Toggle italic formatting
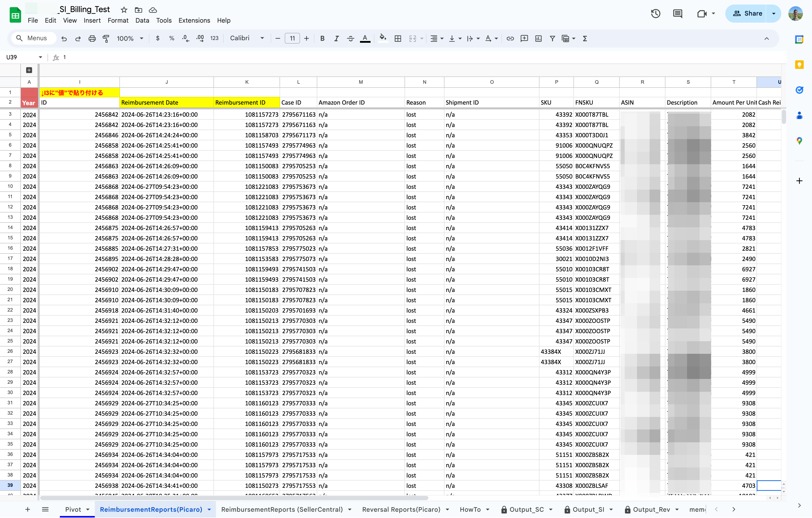The width and height of the screenshot is (812, 518). [336, 38]
